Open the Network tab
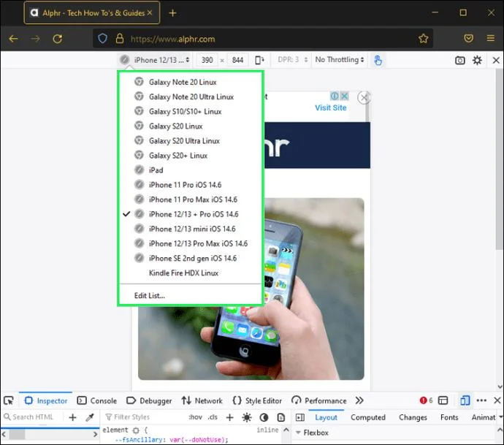The image size is (504, 445). 202,400
